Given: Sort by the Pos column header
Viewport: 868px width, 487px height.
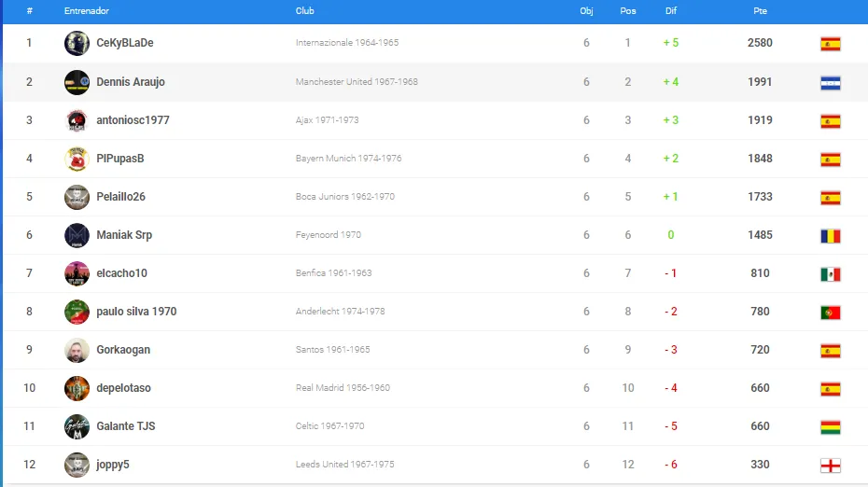Looking at the screenshot, I should click(628, 10).
